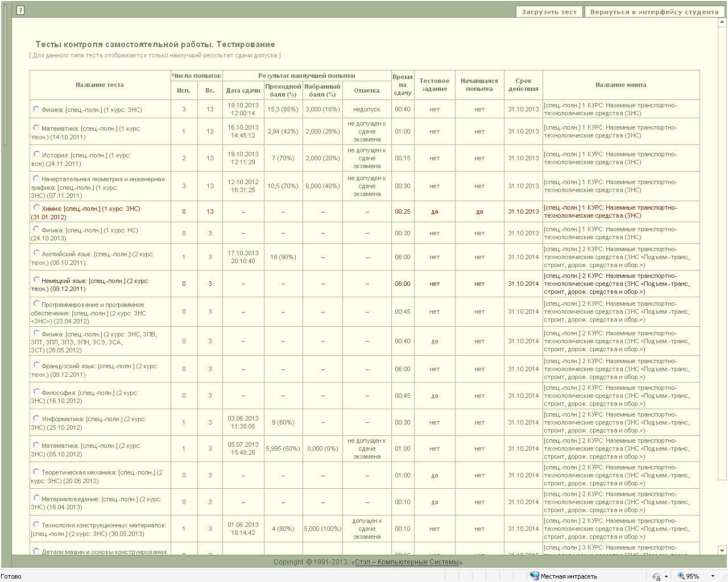Screen dimensions: 728x582
Task: Select the Химия 1 курс test radio button
Action: 36,208
